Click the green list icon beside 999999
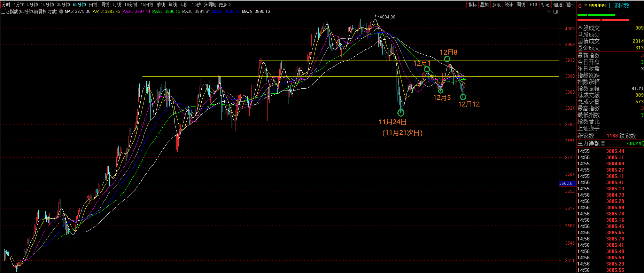 tap(585, 6)
